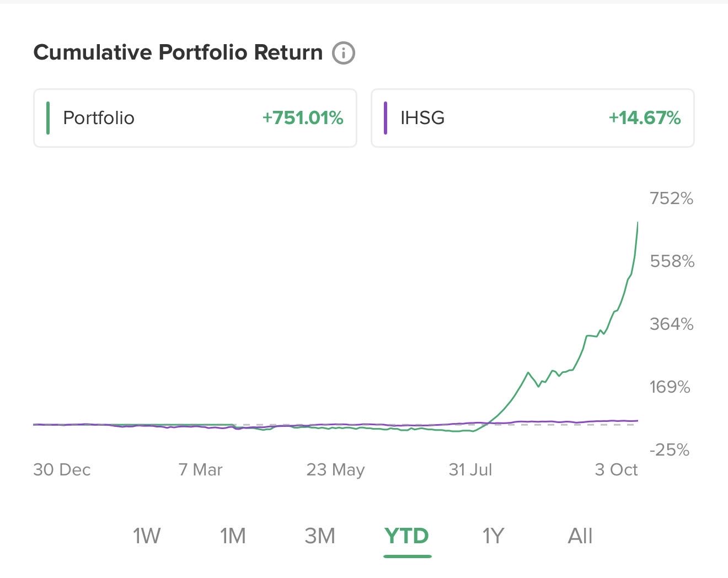Click the 31 Jul date label
The width and height of the screenshot is (728, 578).
pos(470,470)
